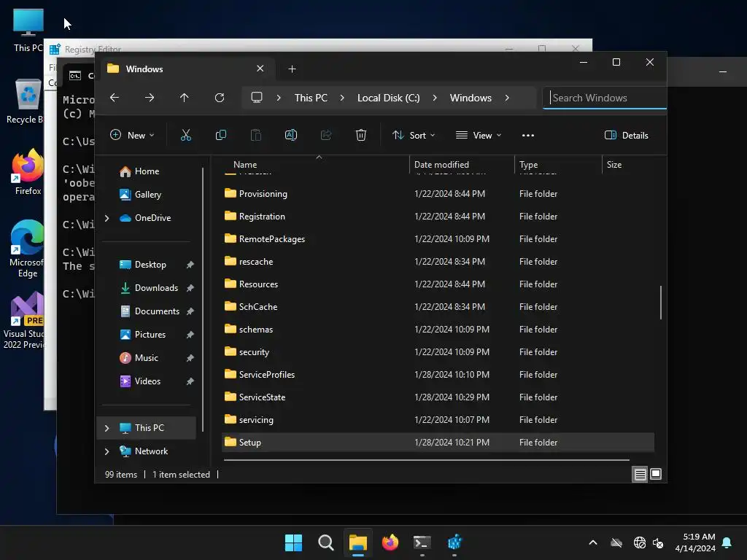The image size is (747, 560).
Task: Sort by Date modified column
Action: (x=462, y=165)
